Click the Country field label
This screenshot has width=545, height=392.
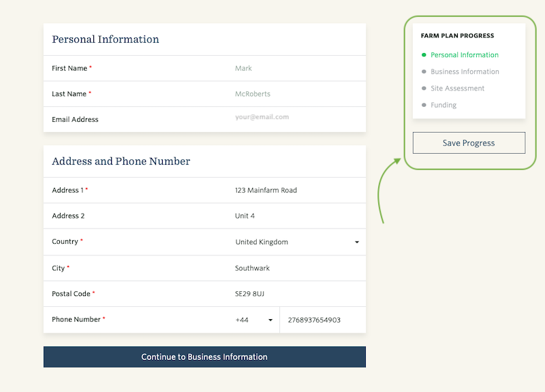pyautogui.click(x=65, y=242)
